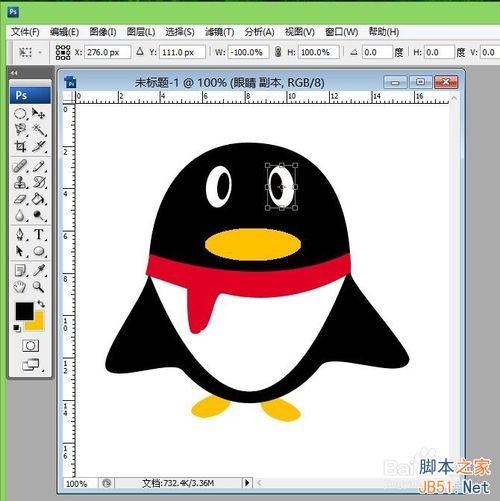Open the 视图(V) menu
The height and width of the screenshot is (501, 500).
tap(300, 32)
